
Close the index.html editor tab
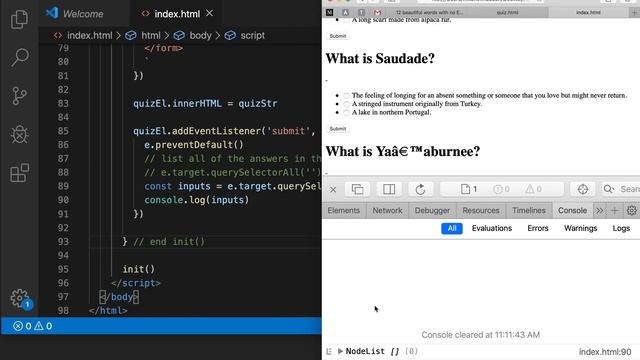209,13
